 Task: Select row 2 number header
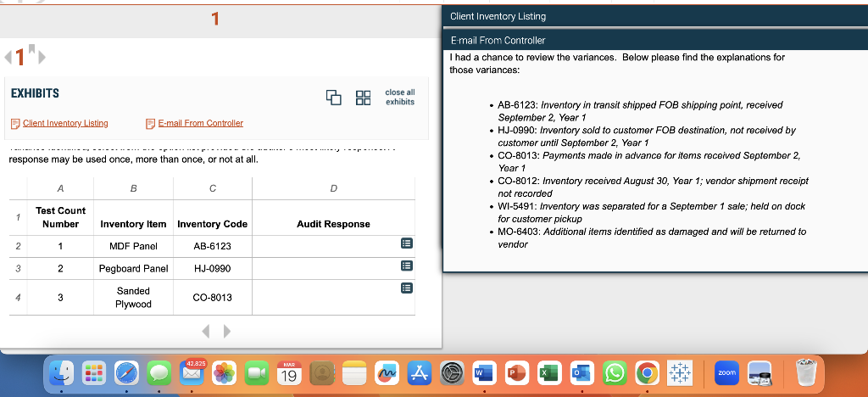[18, 246]
